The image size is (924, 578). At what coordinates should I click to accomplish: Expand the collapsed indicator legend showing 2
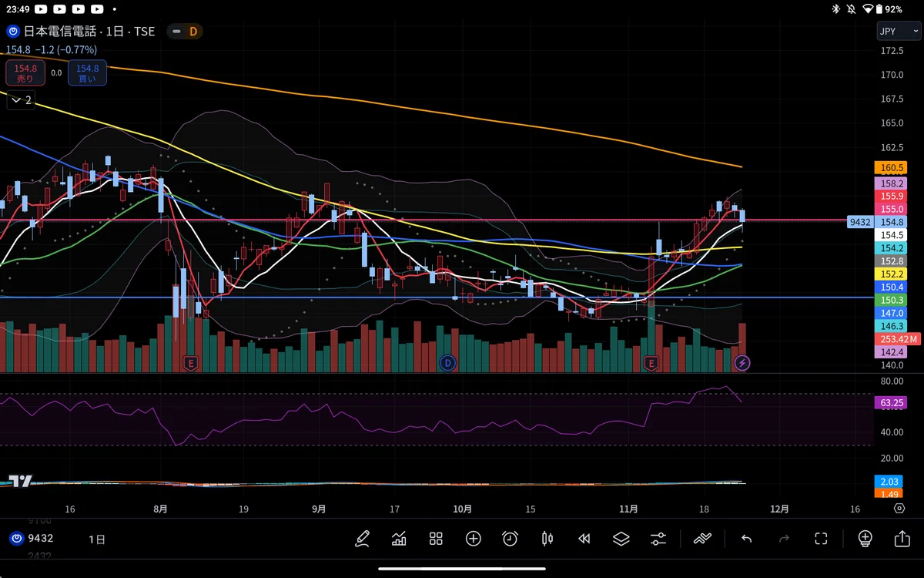(x=22, y=99)
